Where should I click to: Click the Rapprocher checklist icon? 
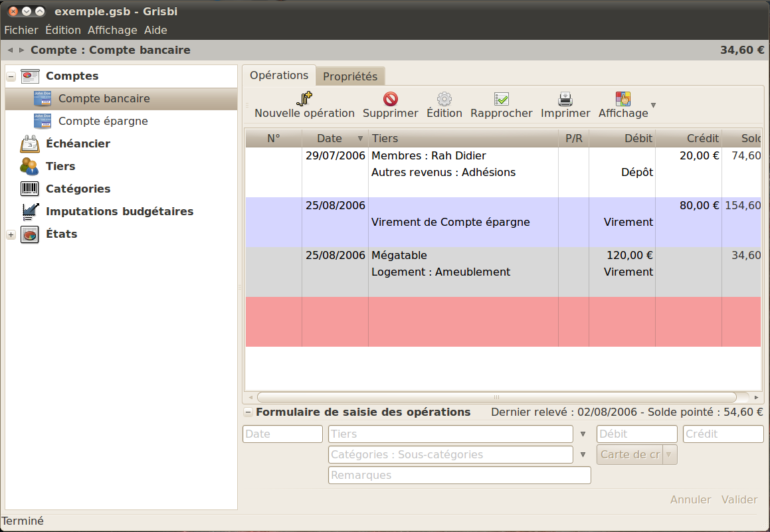click(x=502, y=99)
